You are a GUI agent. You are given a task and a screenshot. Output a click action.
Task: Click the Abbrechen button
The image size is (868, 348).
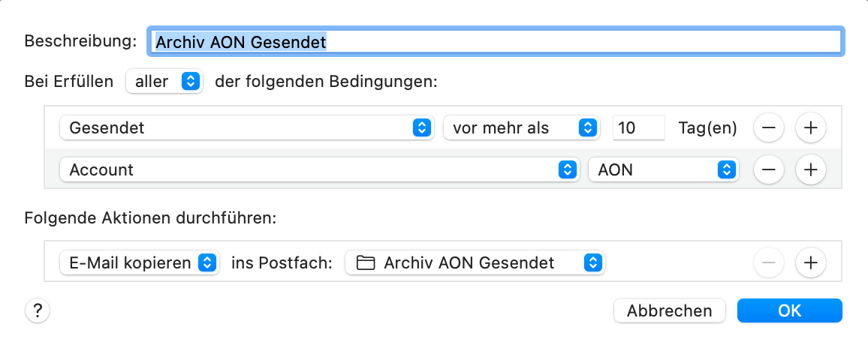coord(670,310)
